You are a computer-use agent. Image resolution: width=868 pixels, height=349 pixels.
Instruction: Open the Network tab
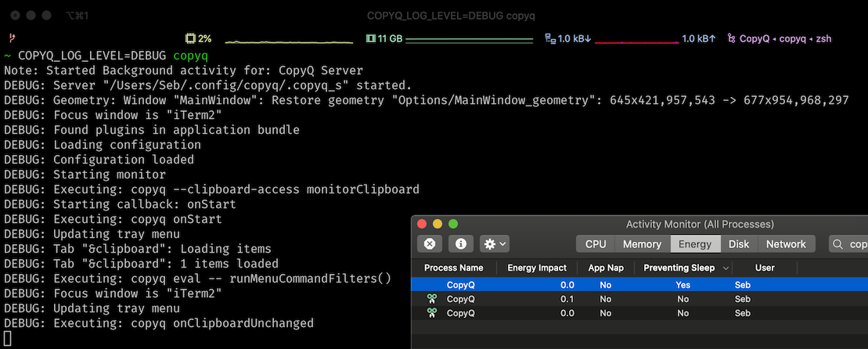(x=786, y=244)
